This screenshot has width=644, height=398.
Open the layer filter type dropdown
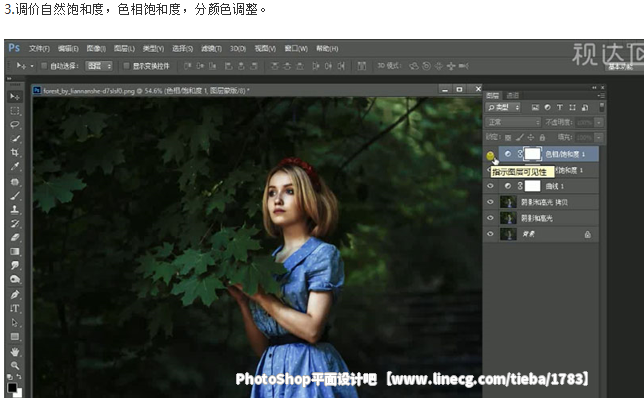[x=503, y=108]
